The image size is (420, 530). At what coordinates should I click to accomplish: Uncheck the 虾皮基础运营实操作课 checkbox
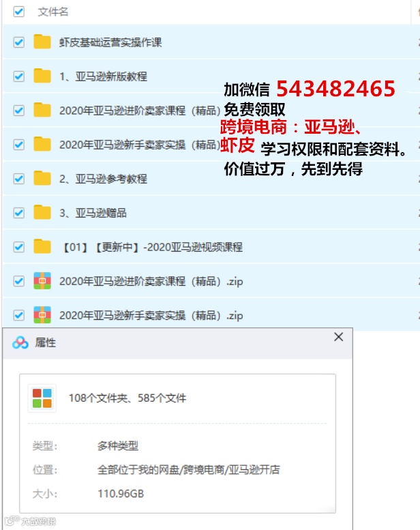tap(19, 42)
